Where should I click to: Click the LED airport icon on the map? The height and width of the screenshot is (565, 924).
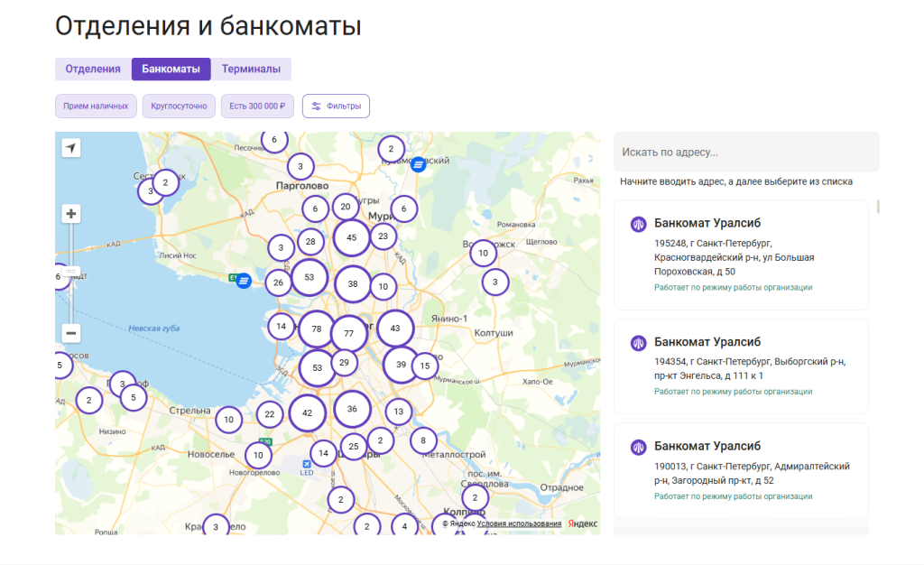(306, 466)
